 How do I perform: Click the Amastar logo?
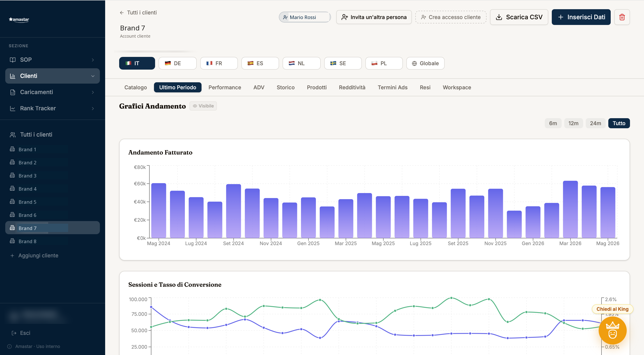point(19,19)
